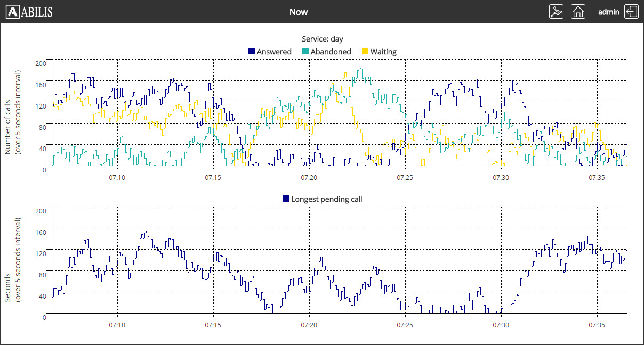Click the 07:20 tick on the calls chart
Screen dimensions: 644x345
[x=309, y=176]
